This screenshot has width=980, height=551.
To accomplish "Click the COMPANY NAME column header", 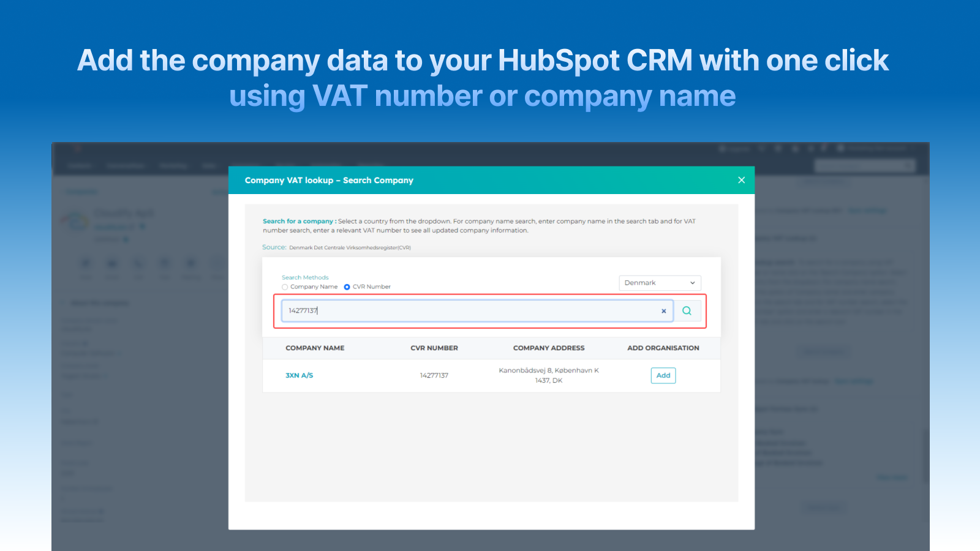I will (315, 348).
